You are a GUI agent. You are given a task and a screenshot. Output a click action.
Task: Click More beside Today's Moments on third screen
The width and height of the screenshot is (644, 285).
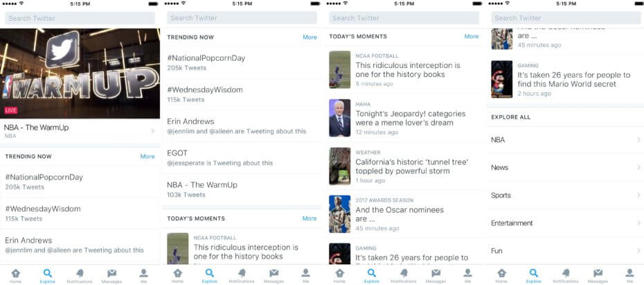point(472,37)
